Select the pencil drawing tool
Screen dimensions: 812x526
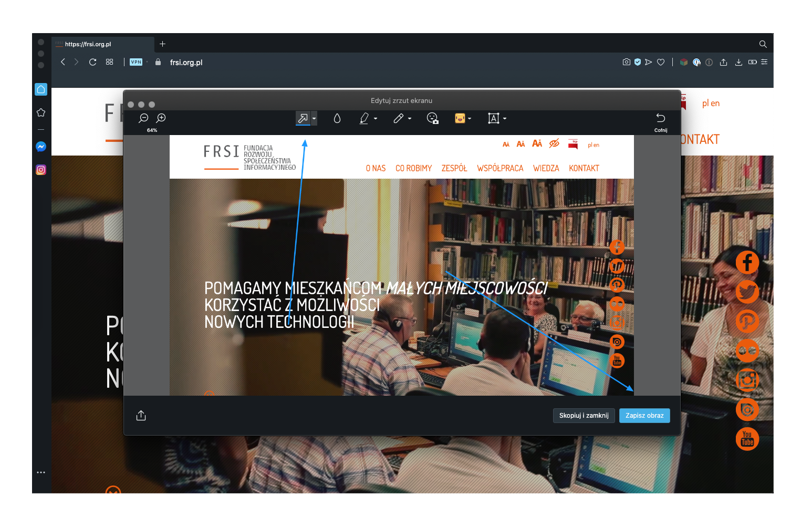399,118
